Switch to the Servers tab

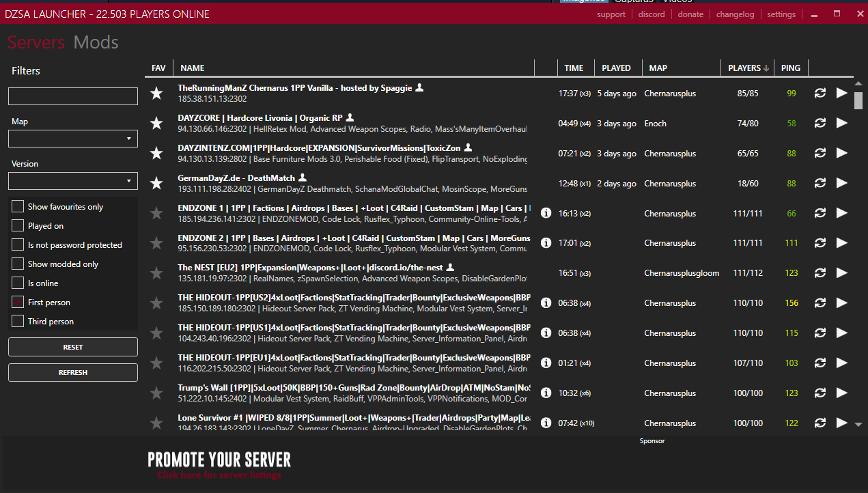click(36, 42)
